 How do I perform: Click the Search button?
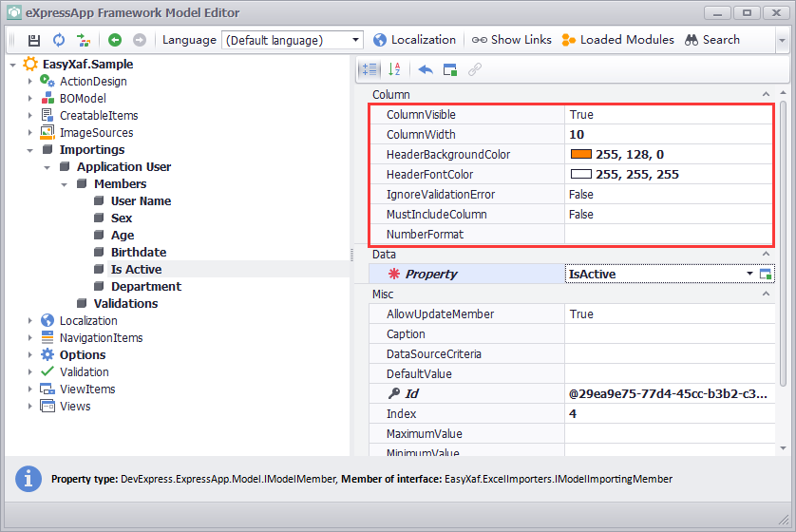click(712, 40)
